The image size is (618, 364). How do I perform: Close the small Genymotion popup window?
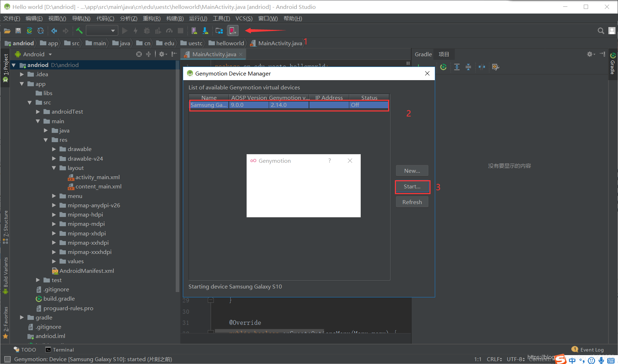coord(350,161)
